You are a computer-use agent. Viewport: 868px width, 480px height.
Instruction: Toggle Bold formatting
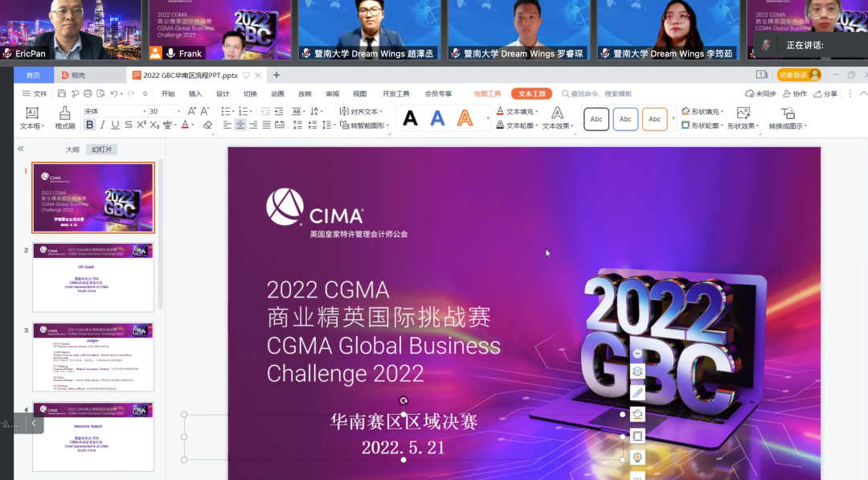[x=89, y=125]
